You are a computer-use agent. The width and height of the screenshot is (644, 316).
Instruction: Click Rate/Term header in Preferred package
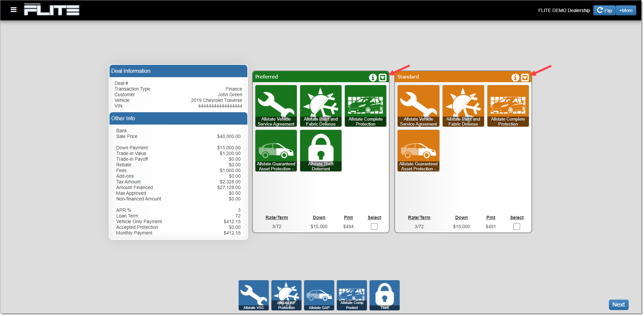tap(277, 217)
